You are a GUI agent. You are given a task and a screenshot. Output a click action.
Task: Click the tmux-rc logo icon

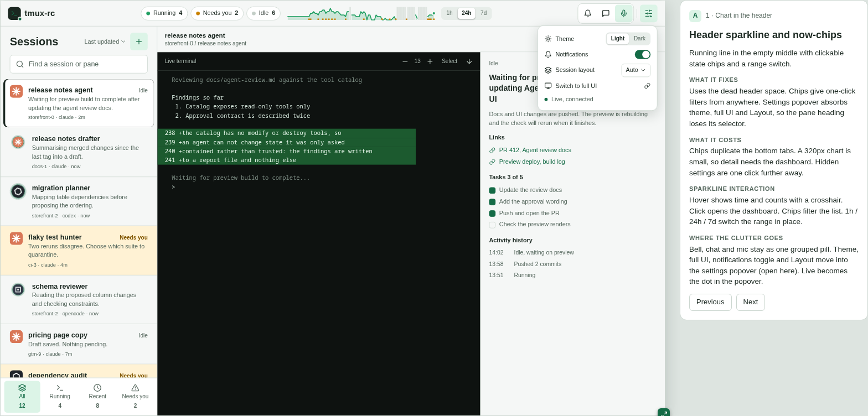pos(14,13)
